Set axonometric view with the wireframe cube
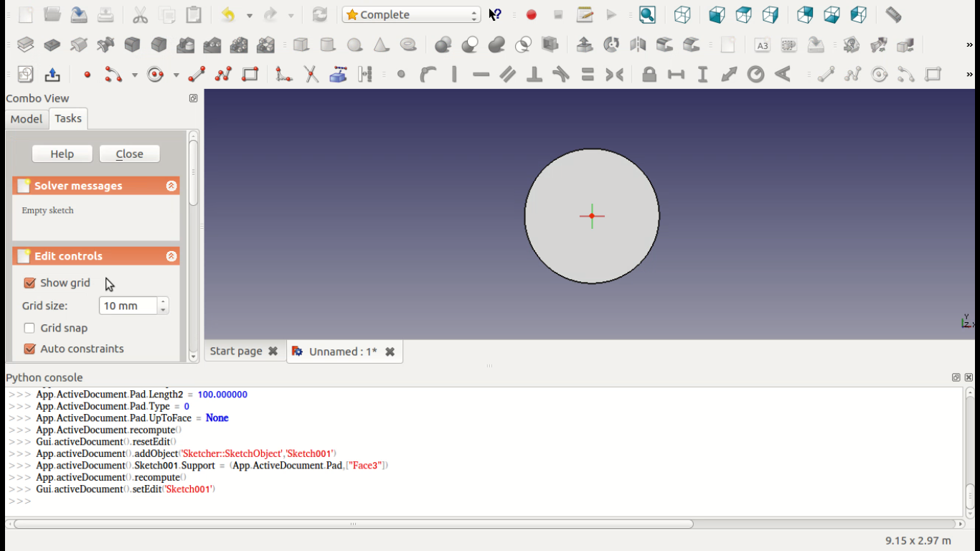The height and width of the screenshot is (551, 980). tap(682, 14)
